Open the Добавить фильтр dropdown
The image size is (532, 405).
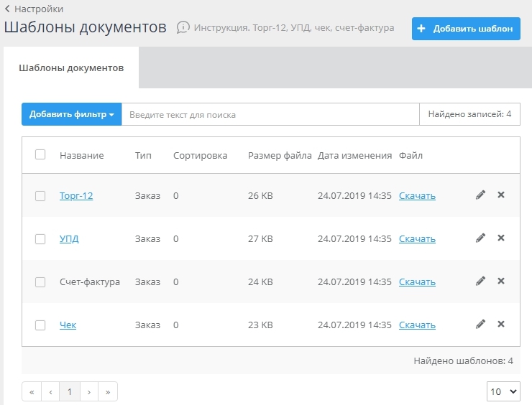(x=71, y=114)
